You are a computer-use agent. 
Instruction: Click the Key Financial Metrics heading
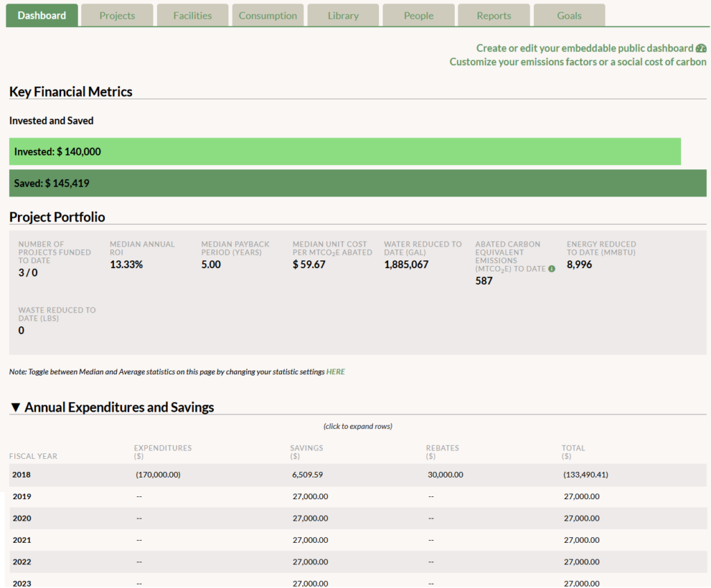(71, 92)
